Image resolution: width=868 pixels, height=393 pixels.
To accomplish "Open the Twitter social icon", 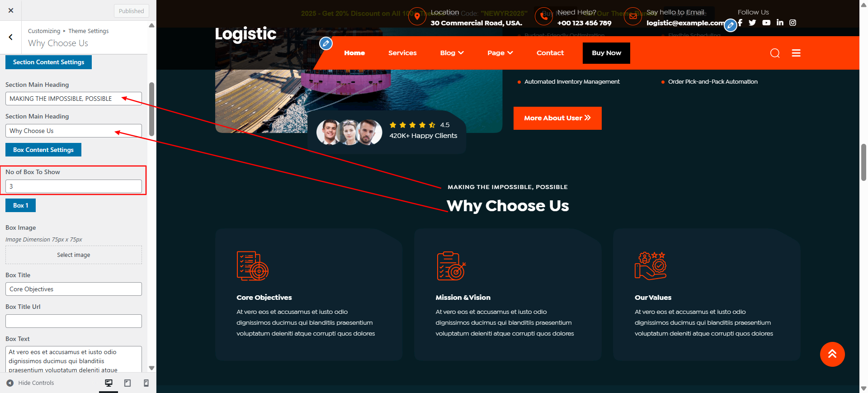I will point(752,23).
